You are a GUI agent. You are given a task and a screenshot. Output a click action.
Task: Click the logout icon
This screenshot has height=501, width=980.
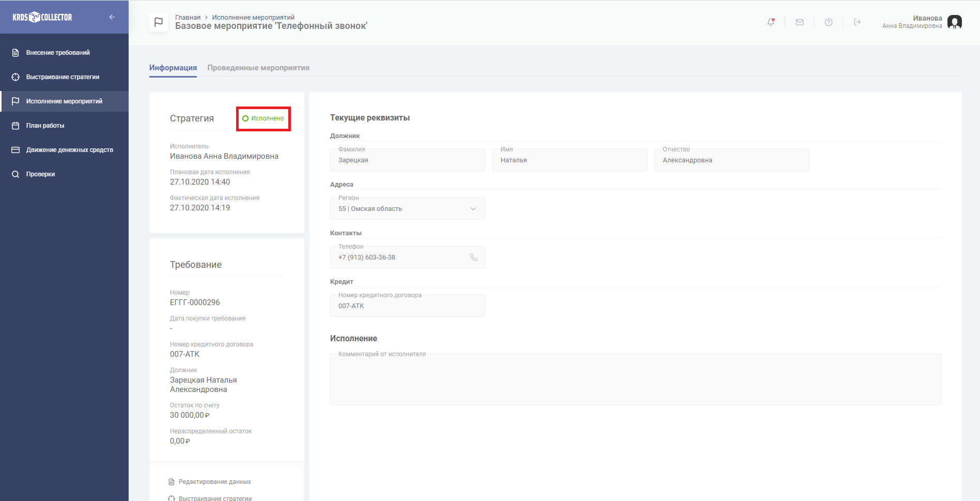[857, 22]
